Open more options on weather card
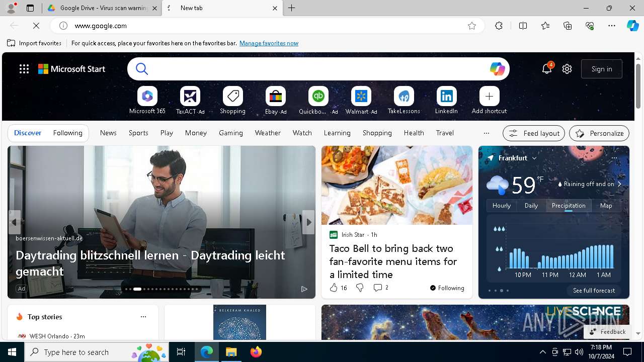 click(x=614, y=158)
